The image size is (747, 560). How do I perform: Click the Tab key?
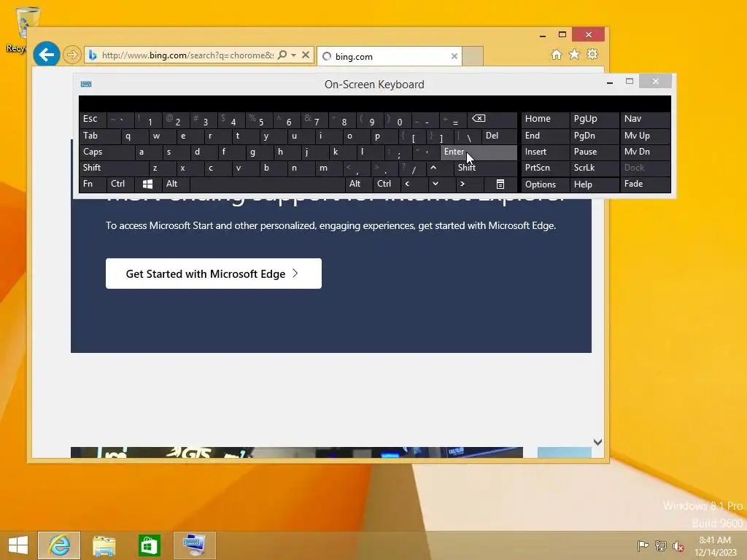click(99, 136)
